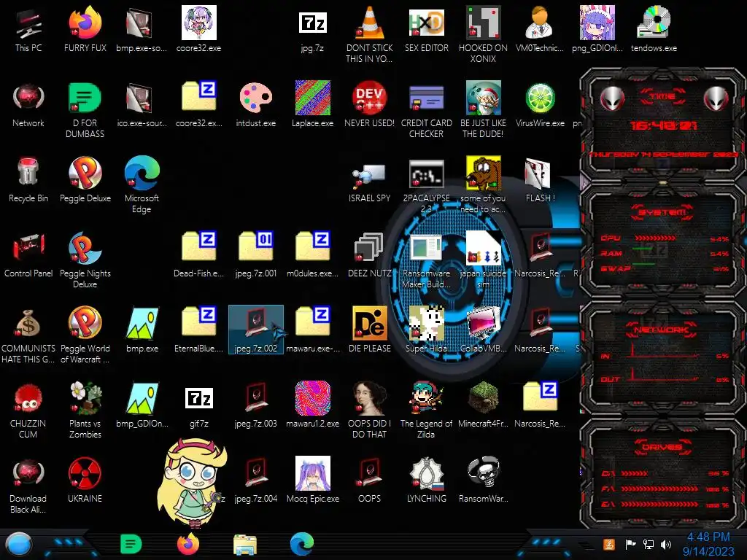747x560 pixels.
Task: Click the TIME widget clock display
Action: click(663, 125)
